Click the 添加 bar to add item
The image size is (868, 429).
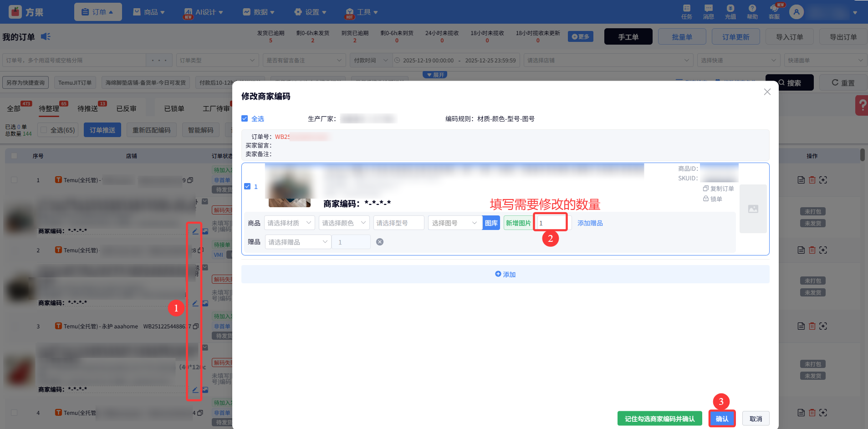tap(505, 274)
